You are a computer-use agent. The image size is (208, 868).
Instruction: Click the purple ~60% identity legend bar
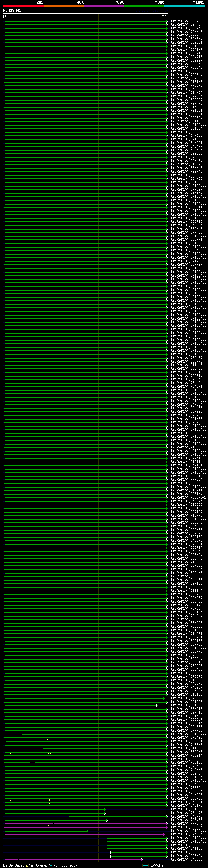tap(104, 6)
